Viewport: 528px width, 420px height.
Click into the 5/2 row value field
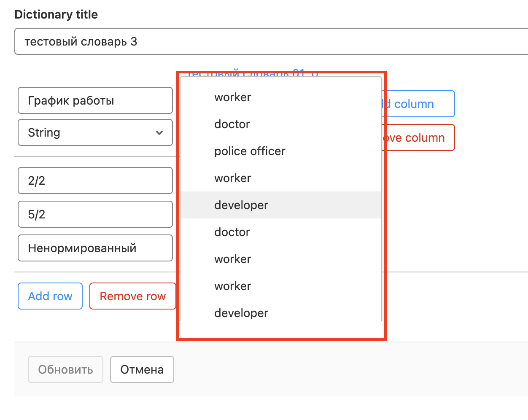pyautogui.click(x=95, y=214)
